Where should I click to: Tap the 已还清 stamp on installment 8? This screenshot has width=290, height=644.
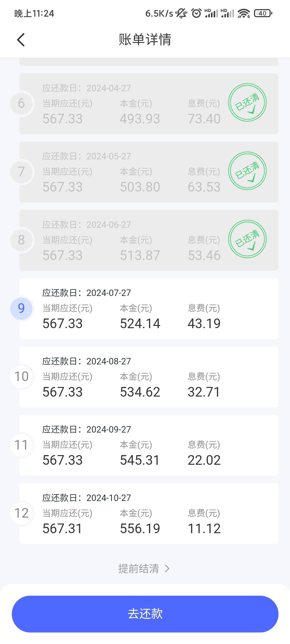(x=247, y=239)
